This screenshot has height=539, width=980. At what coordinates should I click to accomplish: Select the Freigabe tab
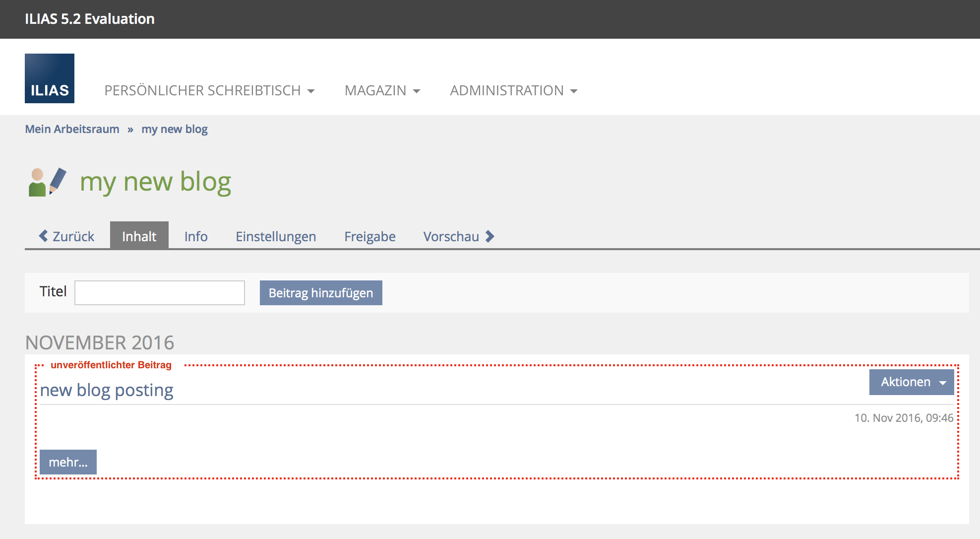(370, 236)
